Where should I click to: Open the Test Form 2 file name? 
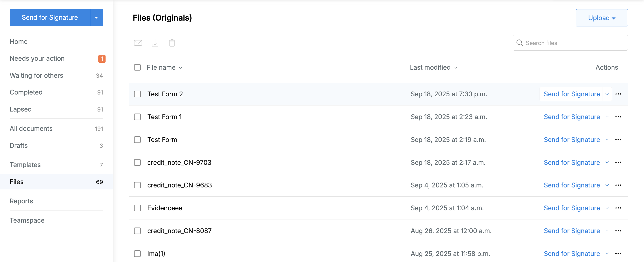(x=165, y=94)
